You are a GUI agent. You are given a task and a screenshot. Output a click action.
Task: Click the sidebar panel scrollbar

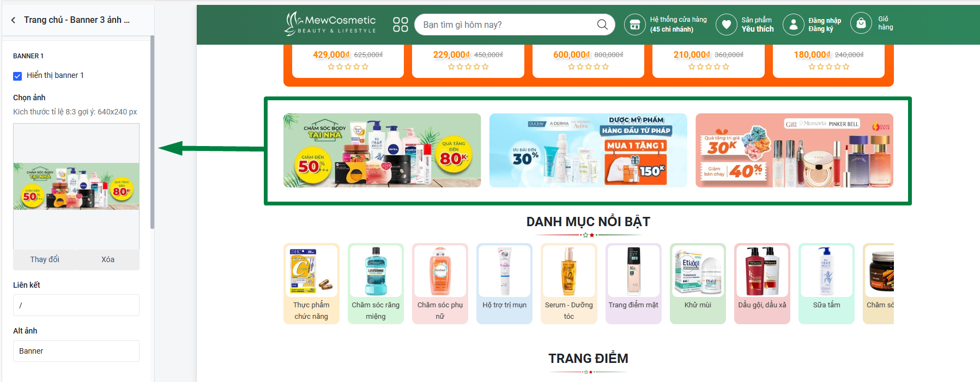153,132
